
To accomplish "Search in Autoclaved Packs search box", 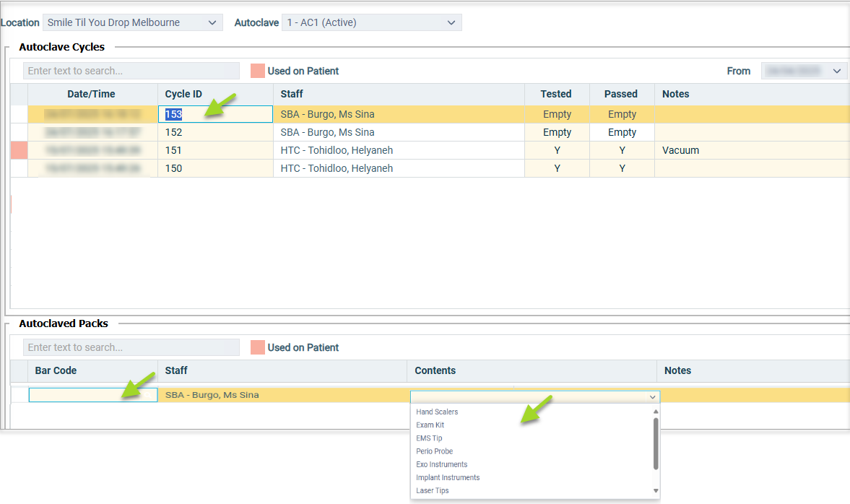I will pyautogui.click(x=131, y=347).
